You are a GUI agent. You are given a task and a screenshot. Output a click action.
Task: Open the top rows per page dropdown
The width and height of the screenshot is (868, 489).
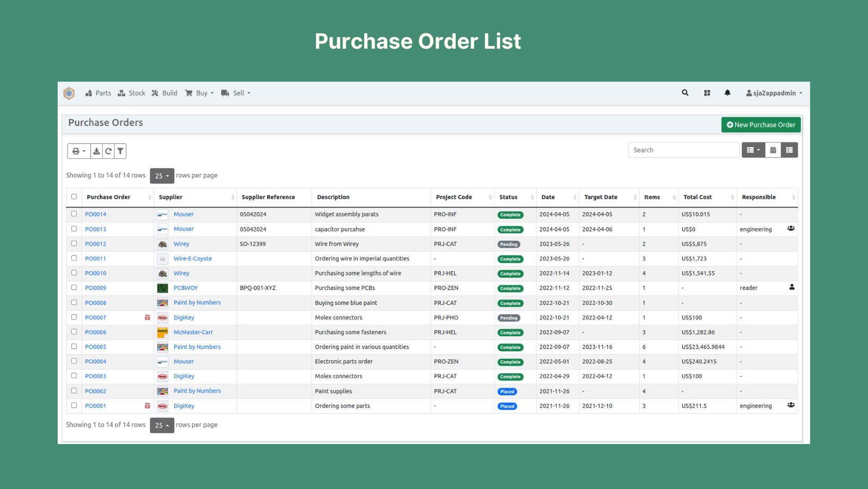pos(162,176)
